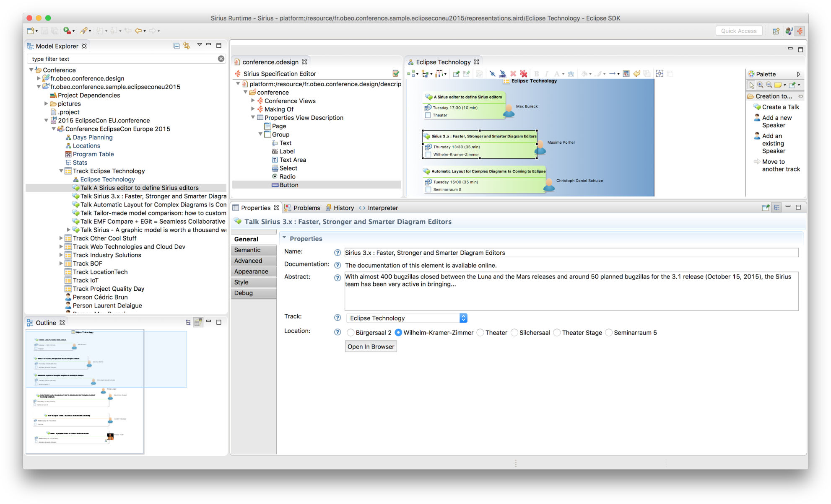831x504 pixels.
Task: Click the Pin selected elements icon
Action: [x=456, y=74]
